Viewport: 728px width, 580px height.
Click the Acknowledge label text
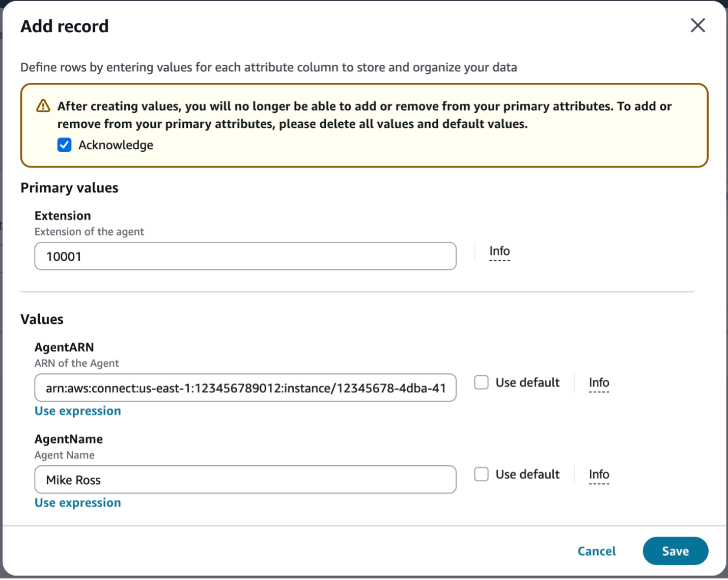tap(116, 145)
